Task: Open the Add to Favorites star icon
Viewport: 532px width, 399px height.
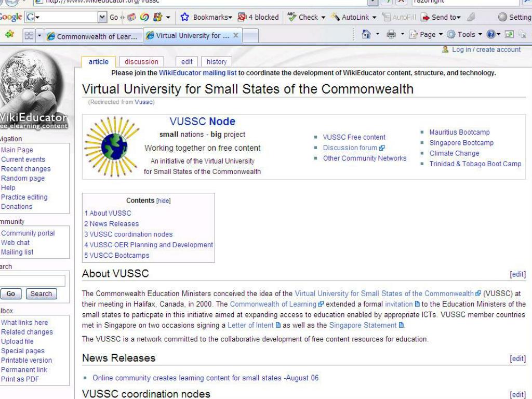Action: [x=9, y=34]
